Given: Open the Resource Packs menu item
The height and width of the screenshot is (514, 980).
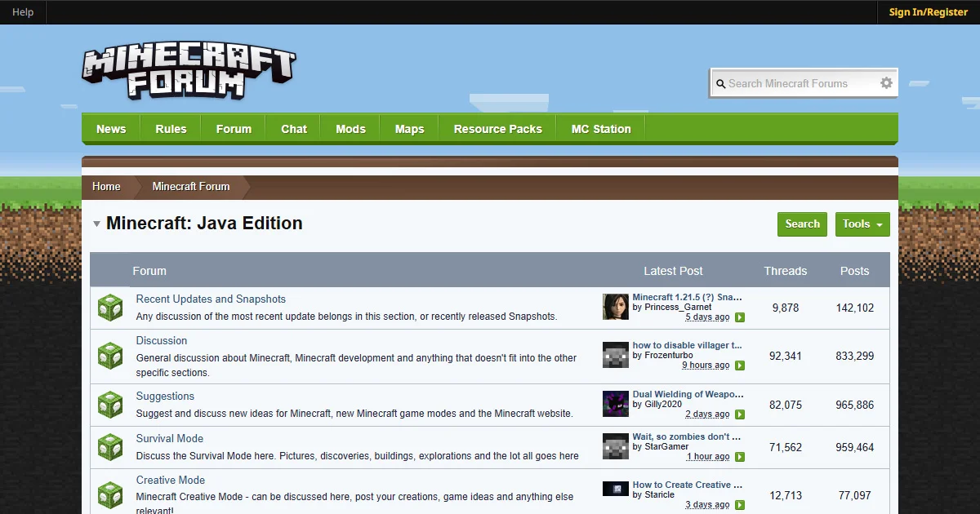Looking at the screenshot, I should tap(498, 129).
